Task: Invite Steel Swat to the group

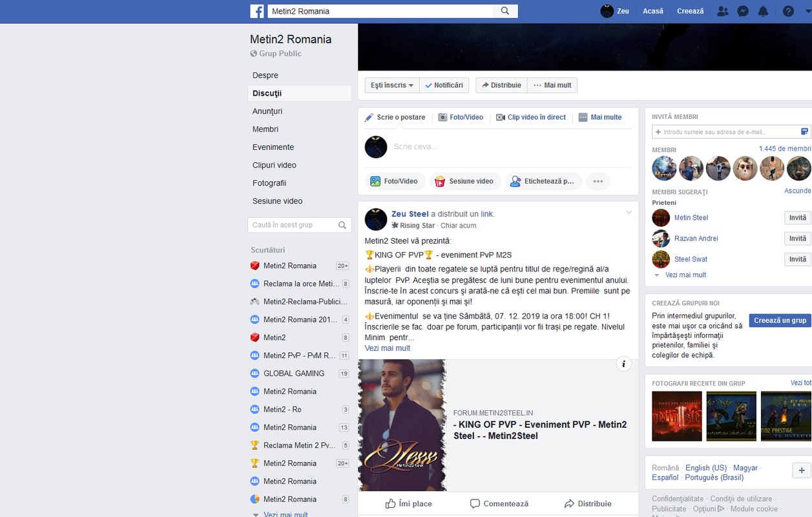Action: tap(798, 259)
